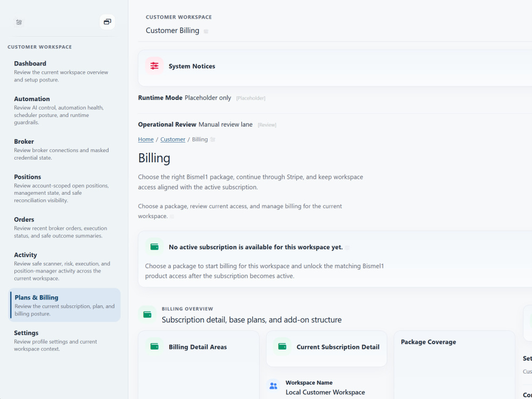Click the Workspace Name people icon

coord(273,386)
